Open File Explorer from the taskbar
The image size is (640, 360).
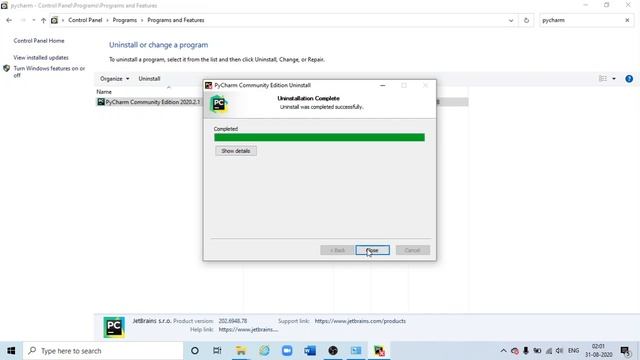[241, 351]
